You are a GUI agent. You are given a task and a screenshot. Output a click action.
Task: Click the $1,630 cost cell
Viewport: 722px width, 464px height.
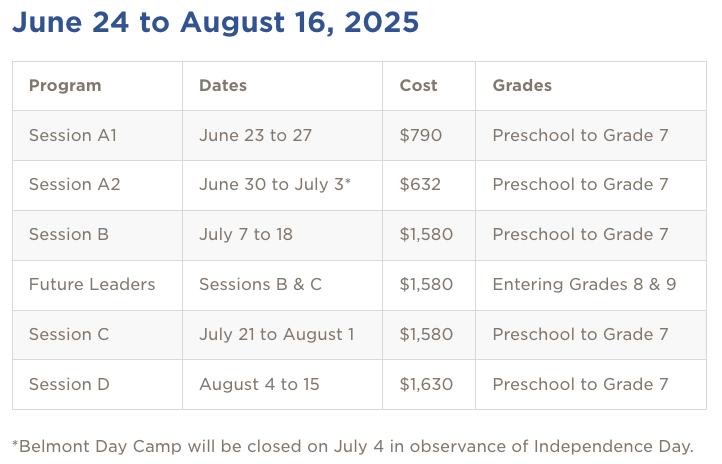426,385
